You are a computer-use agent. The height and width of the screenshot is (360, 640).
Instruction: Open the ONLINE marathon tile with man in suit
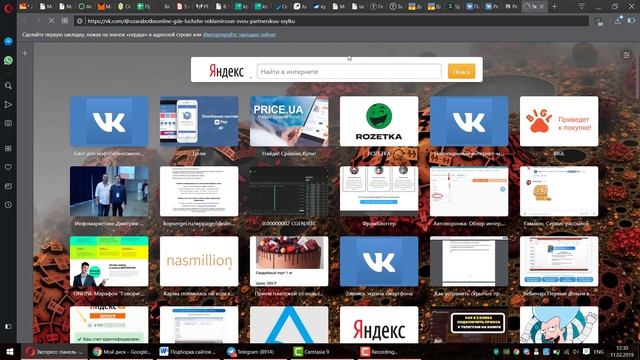pyautogui.click(x=109, y=261)
